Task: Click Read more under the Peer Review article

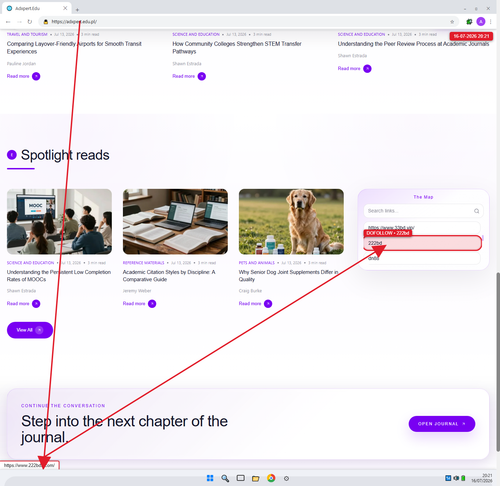Action: coord(354,69)
